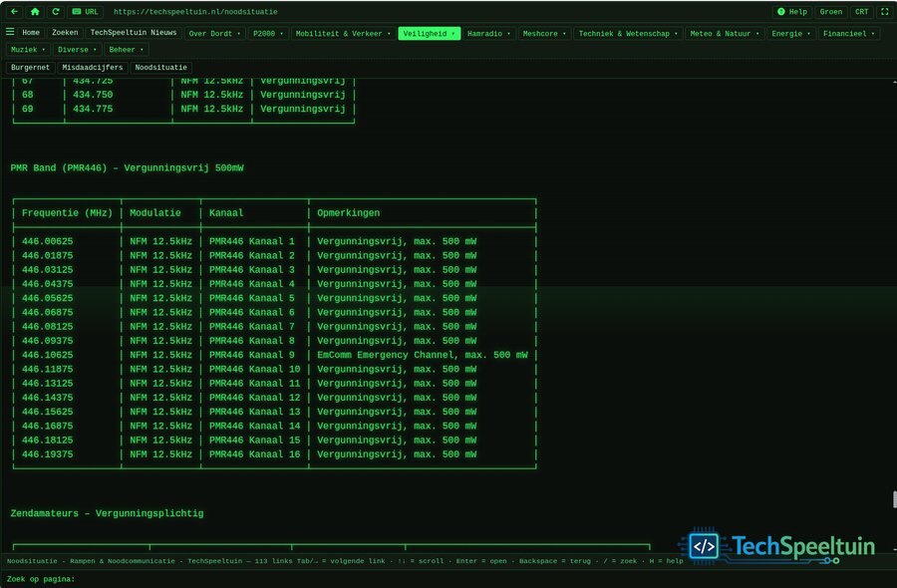The height and width of the screenshot is (588, 897).
Task: Expand the Hamradio dropdown menu
Action: (488, 34)
